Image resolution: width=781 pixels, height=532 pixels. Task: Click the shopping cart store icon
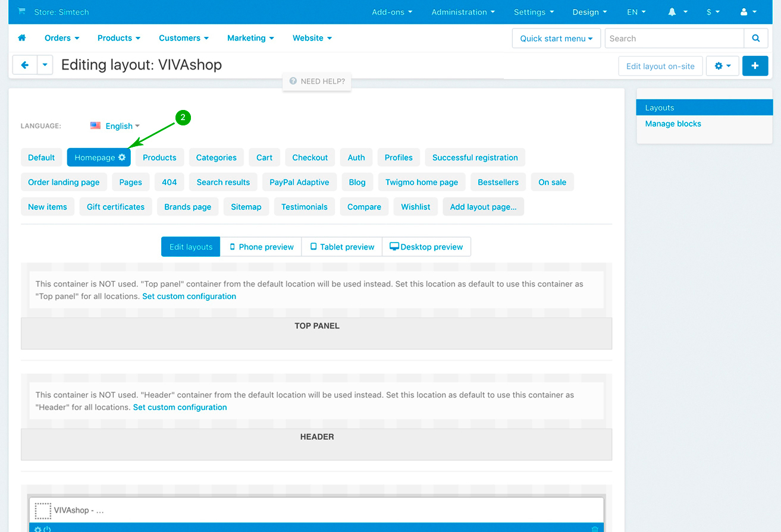(22, 11)
